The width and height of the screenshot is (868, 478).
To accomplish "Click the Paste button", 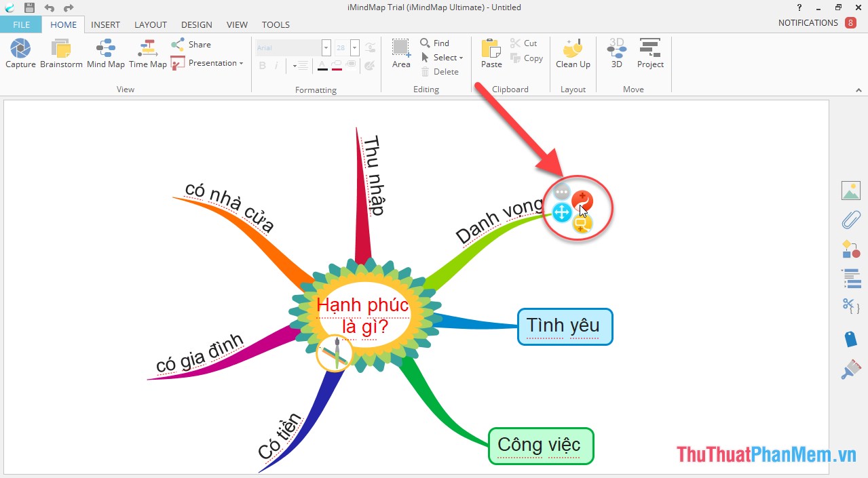I will [x=490, y=51].
